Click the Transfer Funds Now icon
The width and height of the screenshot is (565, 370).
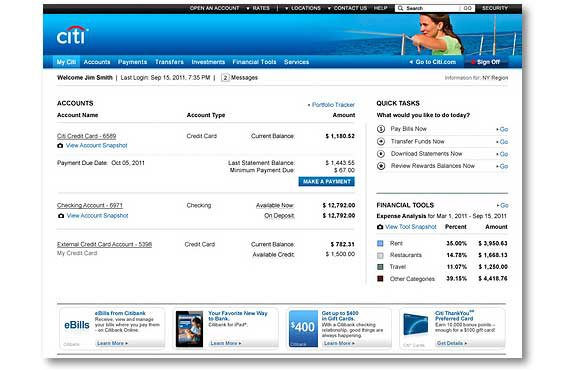(381, 142)
